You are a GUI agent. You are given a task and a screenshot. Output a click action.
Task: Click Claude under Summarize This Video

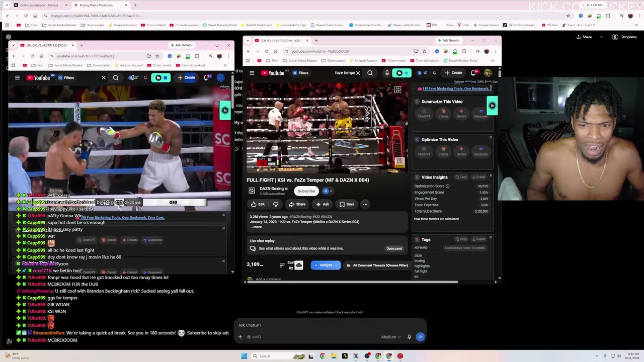coord(443,113)
